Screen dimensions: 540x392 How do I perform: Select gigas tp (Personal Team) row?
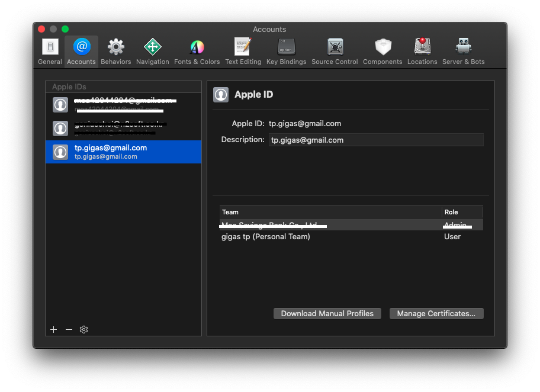pos(351,237)
